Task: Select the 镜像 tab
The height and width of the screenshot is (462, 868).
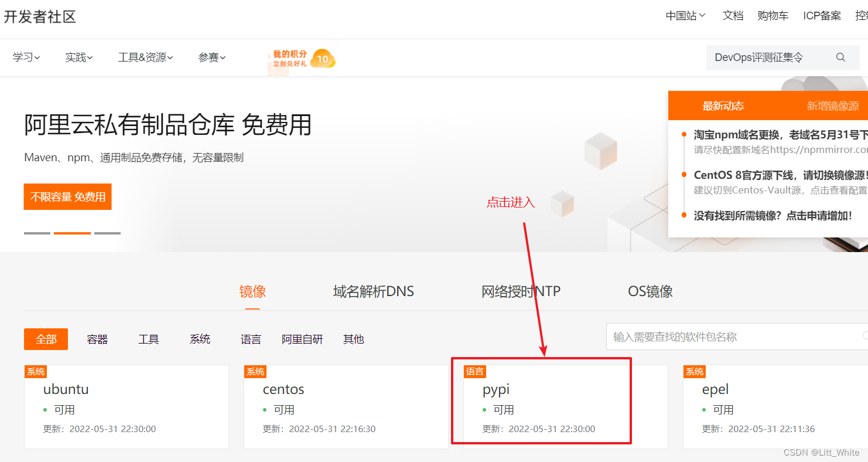Action: point(252,291)
